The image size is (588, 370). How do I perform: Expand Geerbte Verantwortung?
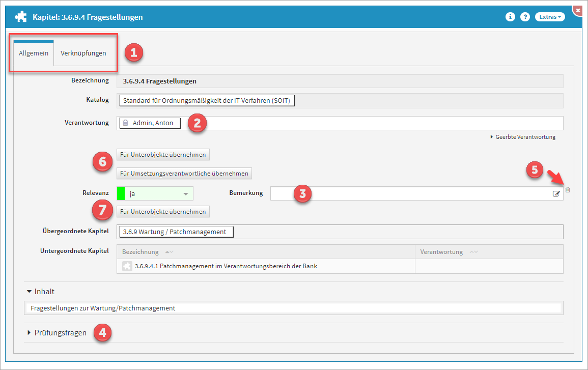(x=523, y=137)
